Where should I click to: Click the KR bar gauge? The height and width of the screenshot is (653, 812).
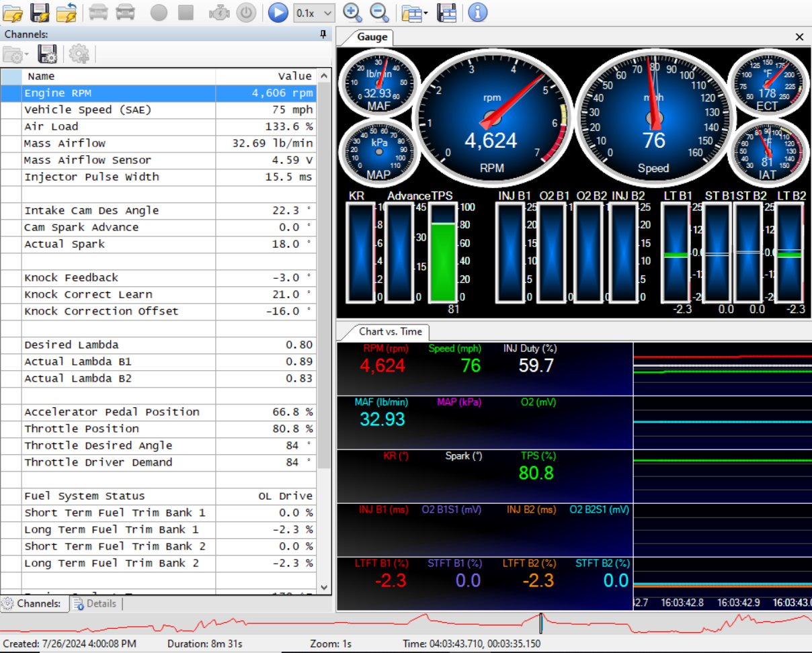[360, 253]
